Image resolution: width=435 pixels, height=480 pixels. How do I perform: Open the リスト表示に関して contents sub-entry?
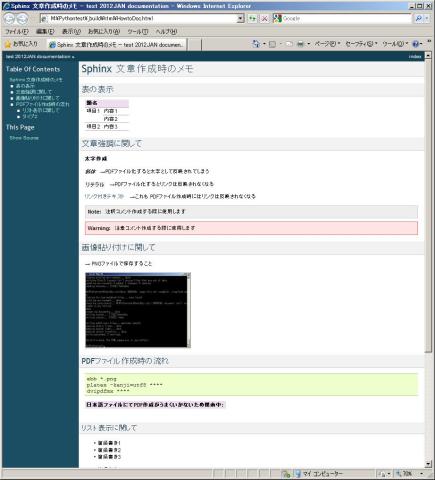point(41,110)
